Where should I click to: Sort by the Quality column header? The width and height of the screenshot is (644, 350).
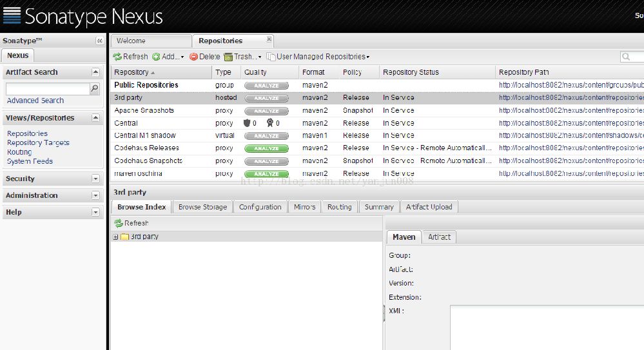pyautogui.click(x=269, y=72)
